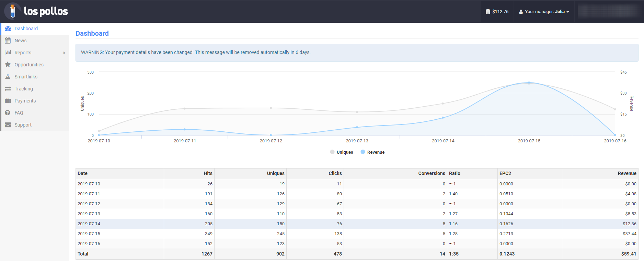The height and width of the screenshot is (261, 644).
Task: Click the Smartlinks flask icon
Action: (x=8, y=77)
